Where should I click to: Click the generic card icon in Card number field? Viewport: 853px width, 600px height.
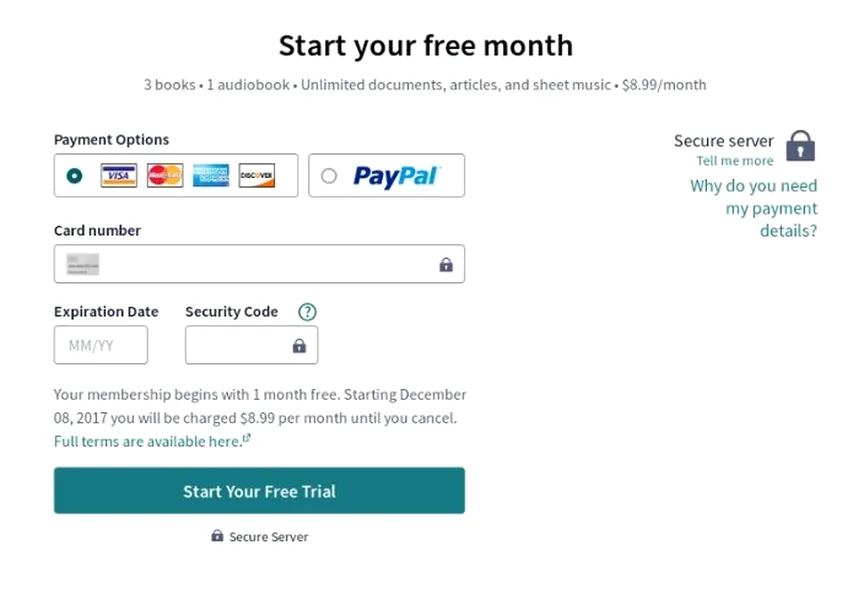pyautogui.click(x=83, y=265)
